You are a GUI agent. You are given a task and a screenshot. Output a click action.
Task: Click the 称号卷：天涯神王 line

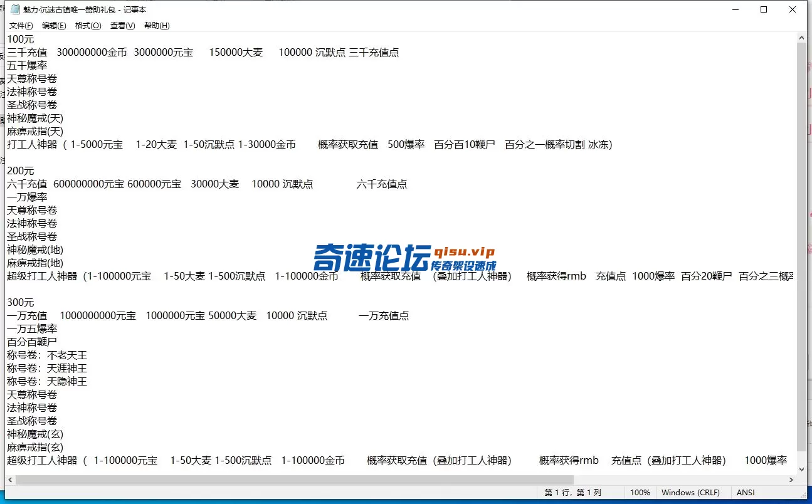[47, 369]
